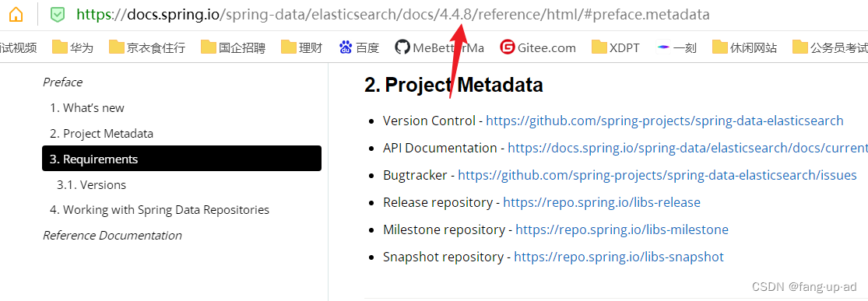
Task: Click the green security shield icon
Action: pyautogui.click(x=57, y=15)
